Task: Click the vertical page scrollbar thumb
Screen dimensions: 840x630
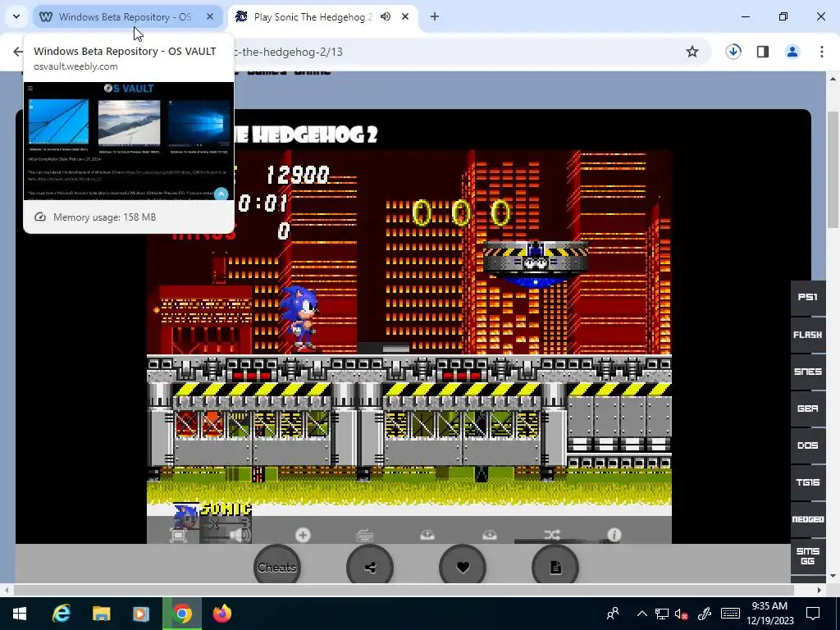Action: click(x=833, y=169)
